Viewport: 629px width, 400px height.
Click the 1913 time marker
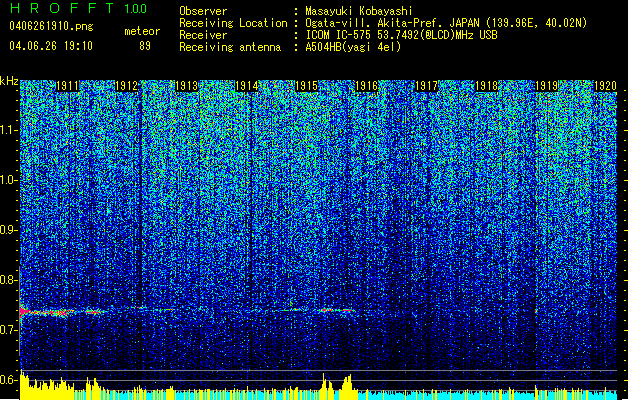pyautogui.click(x=187, y=86)
